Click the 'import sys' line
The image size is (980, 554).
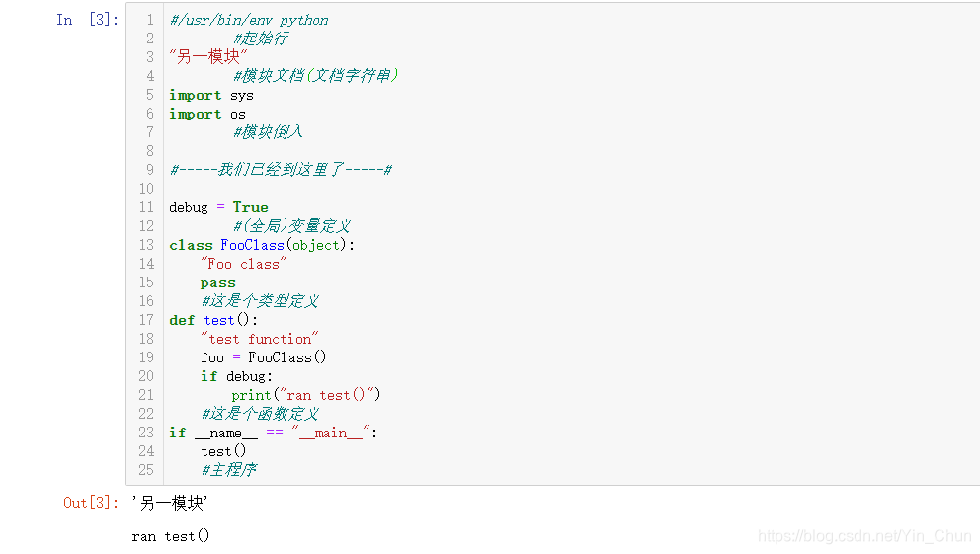click(211, 95)
